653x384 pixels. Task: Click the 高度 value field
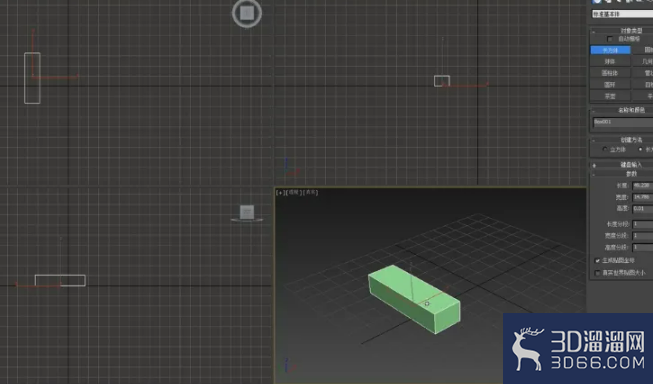(643, 209)
